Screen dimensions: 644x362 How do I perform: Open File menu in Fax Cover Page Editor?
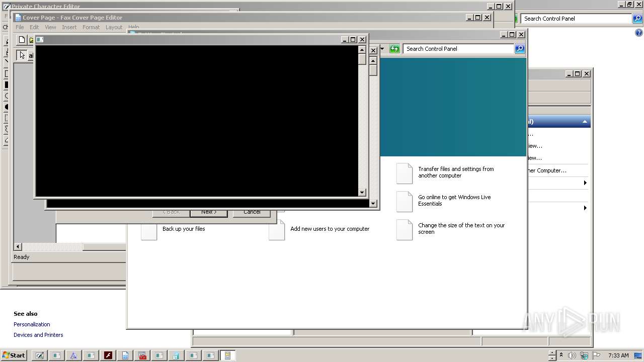pyautogui.click(x=20, y=27)
